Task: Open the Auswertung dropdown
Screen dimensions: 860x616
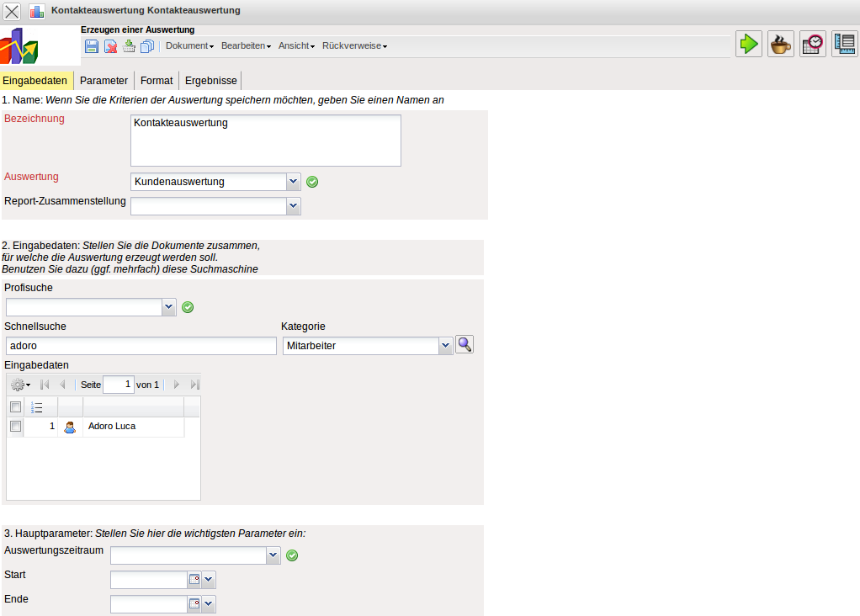Action: point(294,182)
